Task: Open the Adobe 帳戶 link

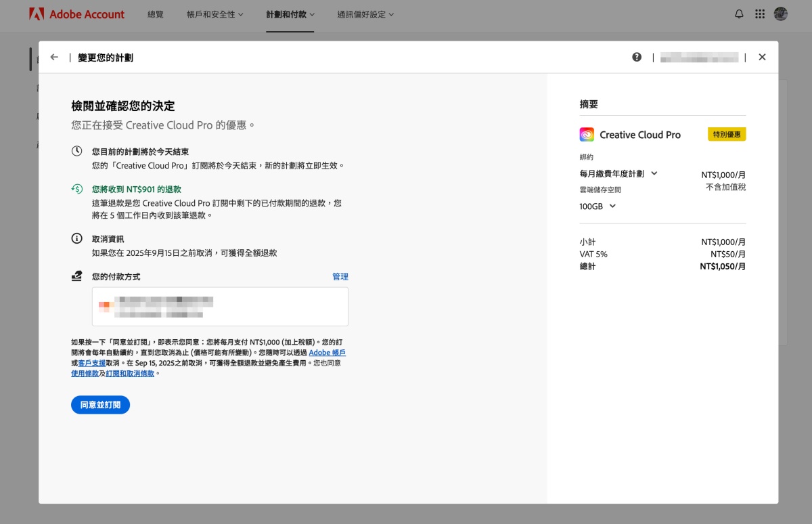Action: tap(328, 353)
